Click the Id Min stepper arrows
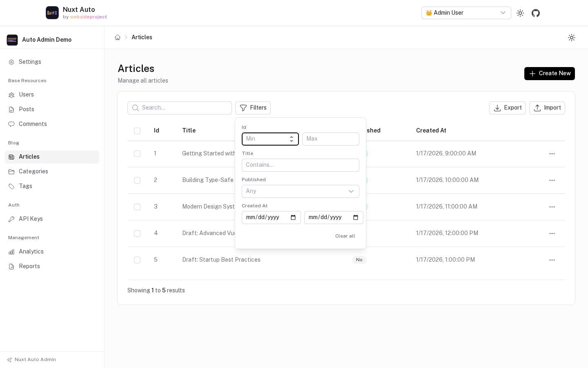The height and width of the screenshot is (368, 588). [292, 139]
